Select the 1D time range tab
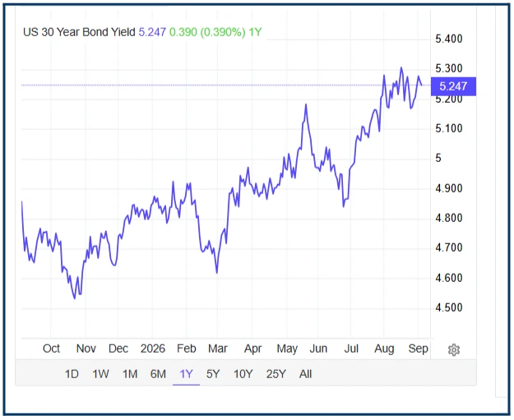The height and width of the screenshot is (420, 514). point(72,374)
